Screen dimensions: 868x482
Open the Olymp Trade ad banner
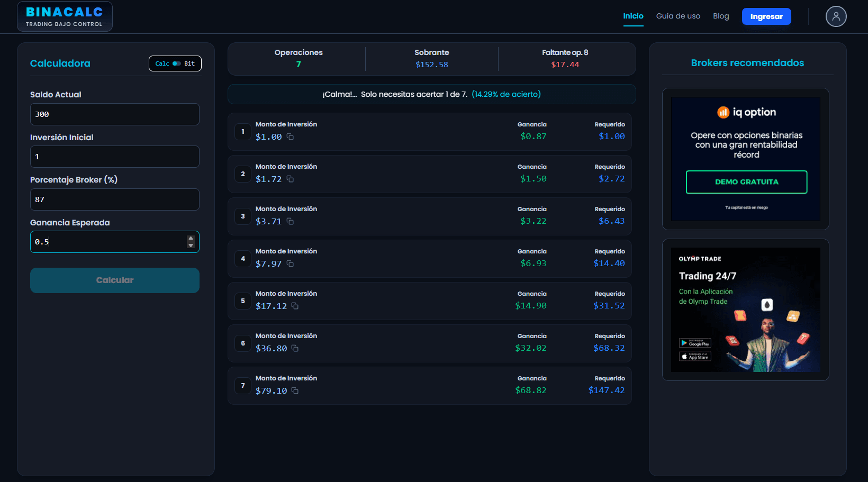point(745,310)
